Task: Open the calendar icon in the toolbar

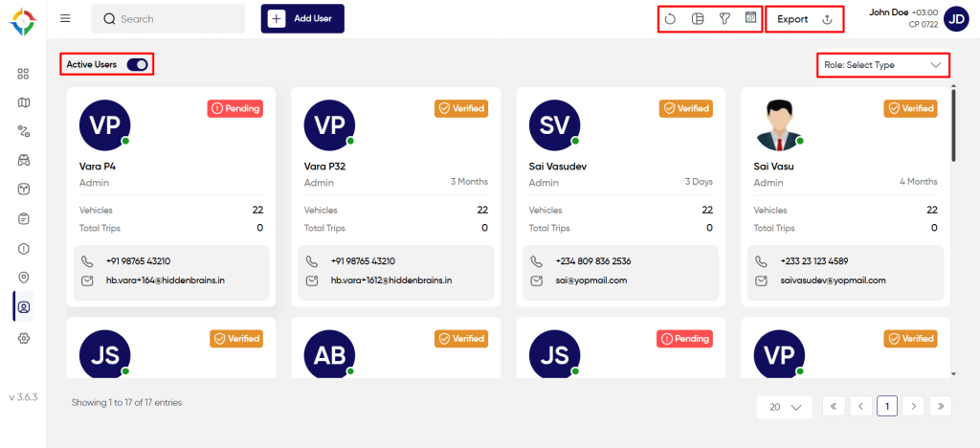Action: tap(750, 18)
